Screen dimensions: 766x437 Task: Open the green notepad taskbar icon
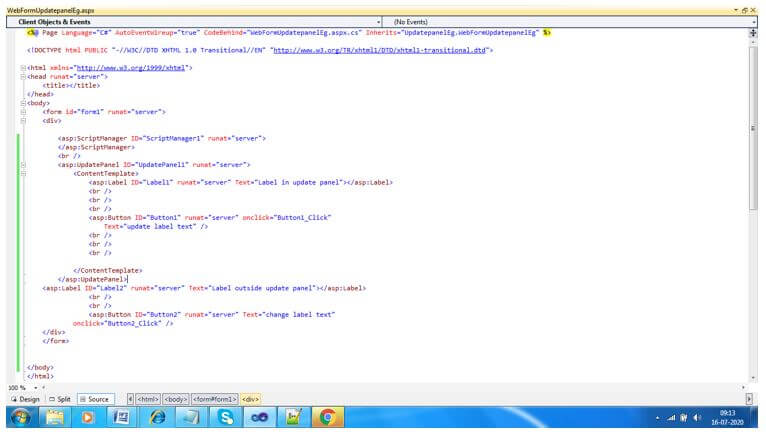[293, 417]
